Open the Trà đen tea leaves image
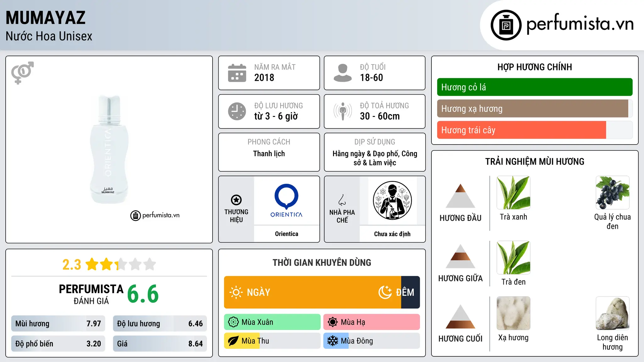Screen dimensions: 644x362 [x=514, y=258]
